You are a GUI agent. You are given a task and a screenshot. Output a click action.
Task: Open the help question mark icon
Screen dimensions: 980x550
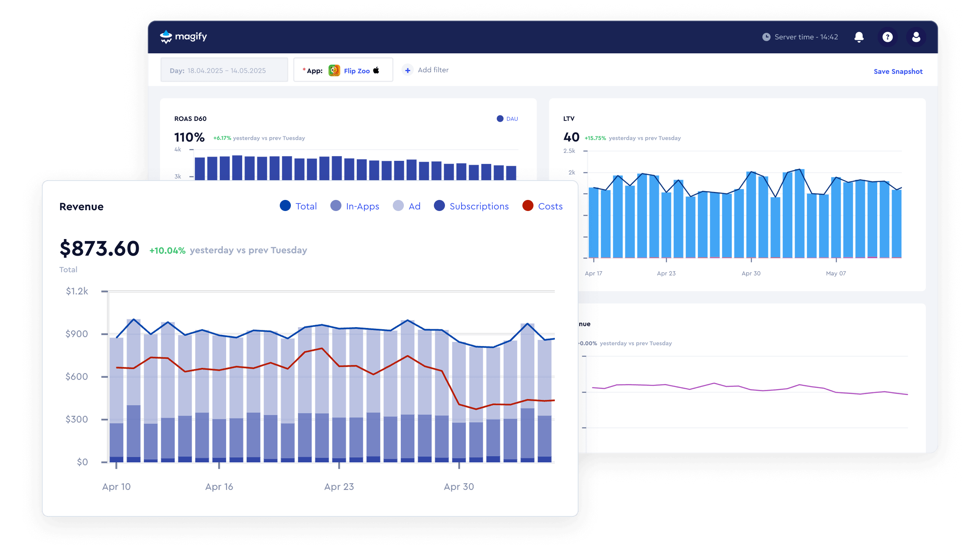888,37
